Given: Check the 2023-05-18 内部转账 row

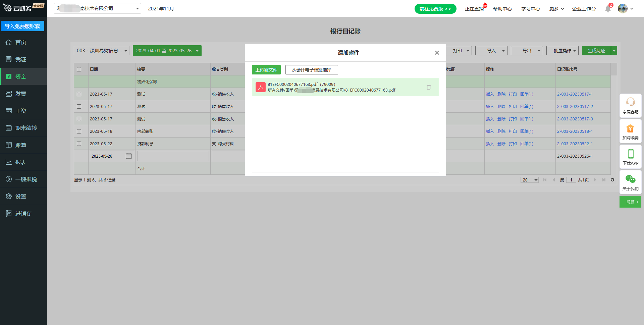Looking at the screenshot, I should click(x=79, y=131).
